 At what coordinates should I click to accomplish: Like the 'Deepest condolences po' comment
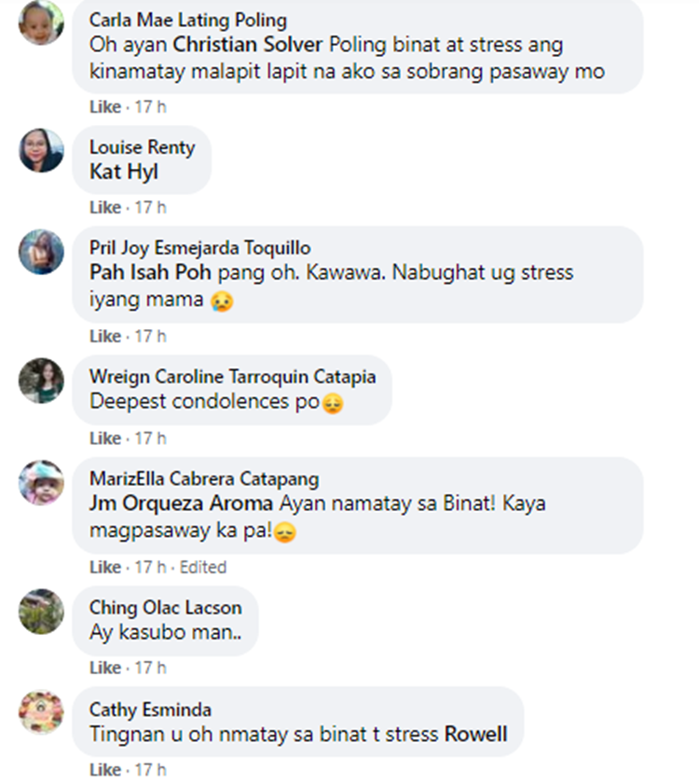[x=105, y=438]
